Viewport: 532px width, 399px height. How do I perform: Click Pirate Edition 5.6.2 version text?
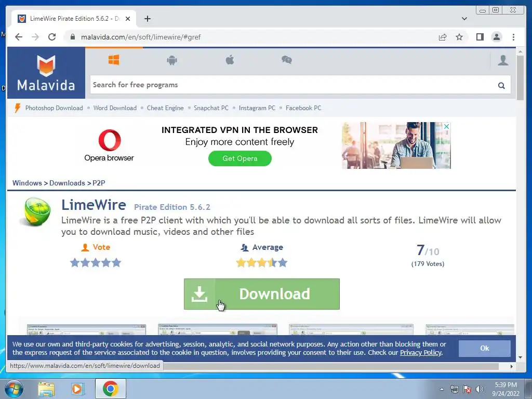pyautogui.click(x=172, y=207)
